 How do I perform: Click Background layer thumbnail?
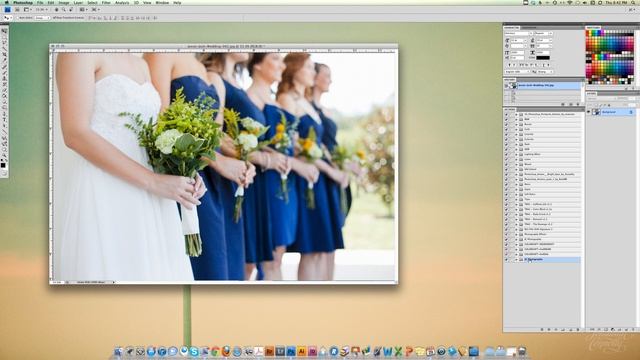[596, 112]
